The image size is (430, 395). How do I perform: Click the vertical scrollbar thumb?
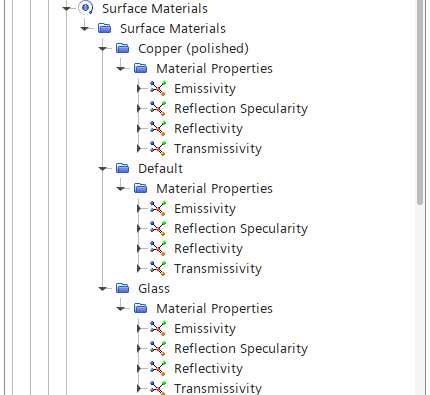point(420,102)
